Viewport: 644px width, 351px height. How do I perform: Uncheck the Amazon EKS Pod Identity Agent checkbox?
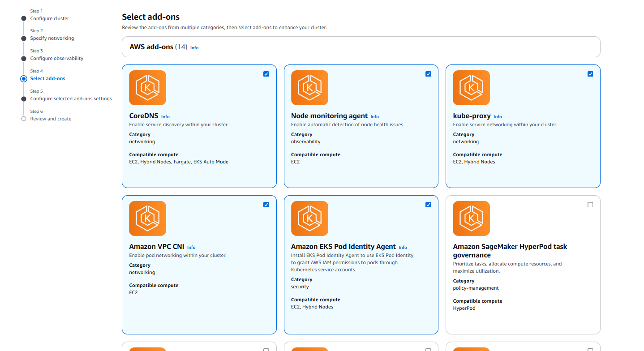pos(428,205)
